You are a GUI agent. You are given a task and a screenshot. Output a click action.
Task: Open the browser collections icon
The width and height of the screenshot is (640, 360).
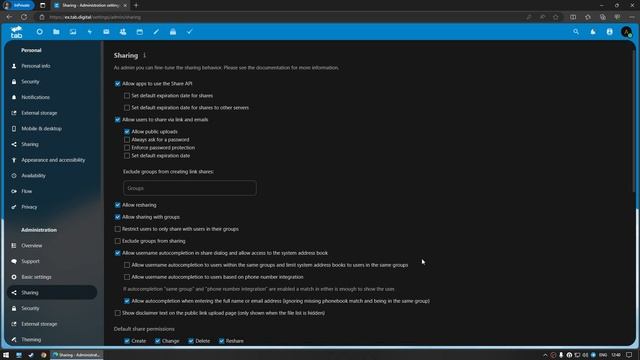point(602,17)
